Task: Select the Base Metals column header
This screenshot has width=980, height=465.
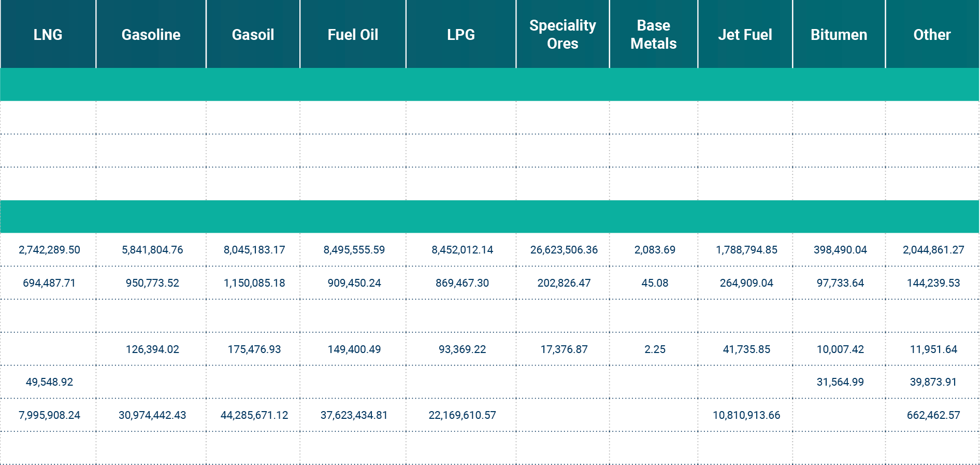Action: click(653, 34)
